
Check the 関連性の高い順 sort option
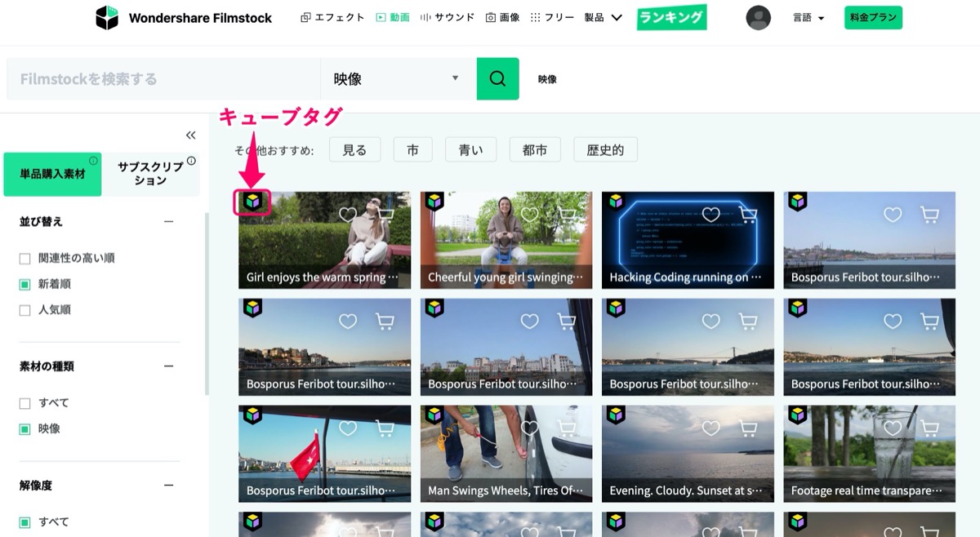click(24, 259)
